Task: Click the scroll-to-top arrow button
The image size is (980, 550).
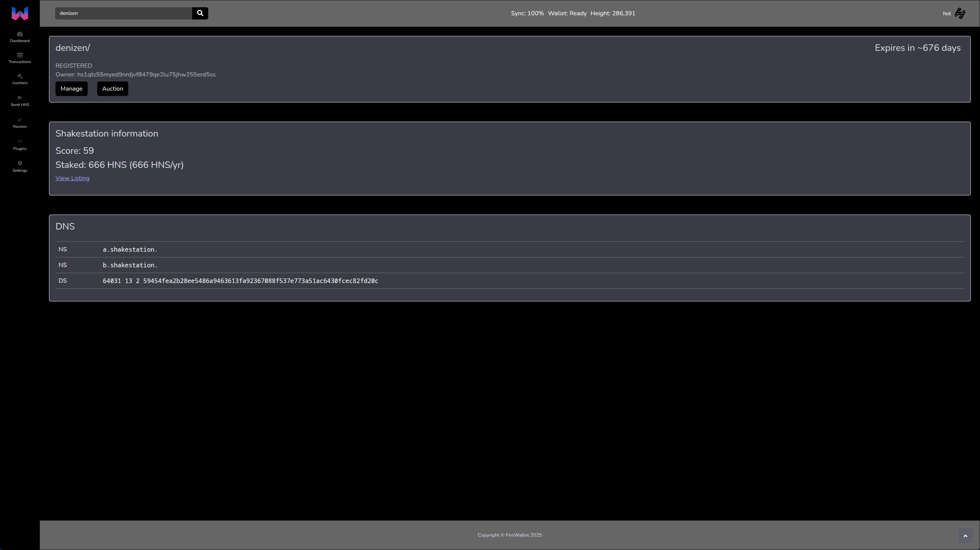Action: click(965, 535)
